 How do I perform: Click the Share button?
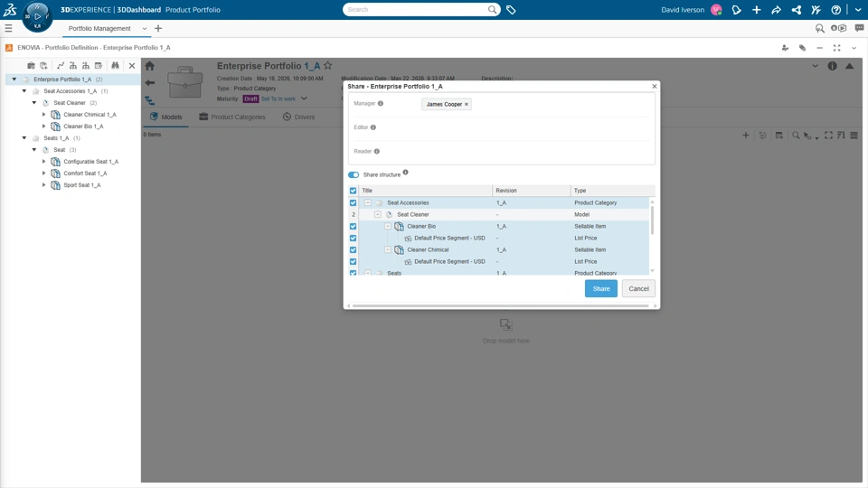coord(600,288)
